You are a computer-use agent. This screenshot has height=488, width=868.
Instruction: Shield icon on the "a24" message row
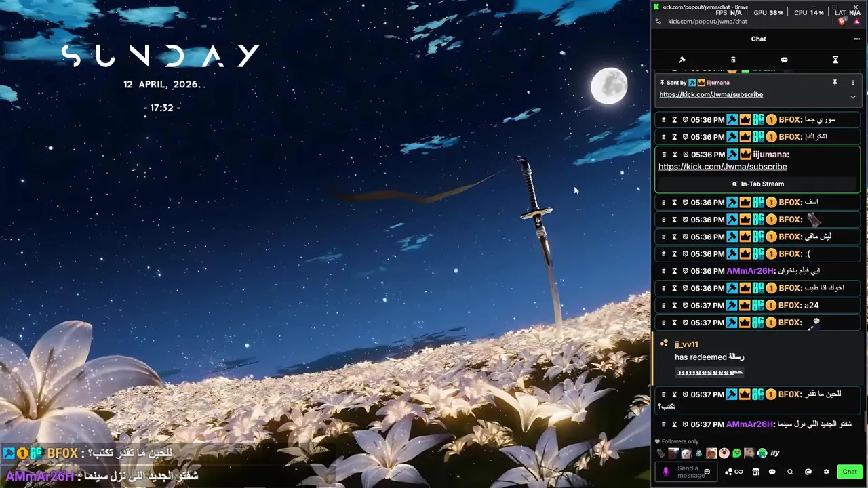(685, 306)
